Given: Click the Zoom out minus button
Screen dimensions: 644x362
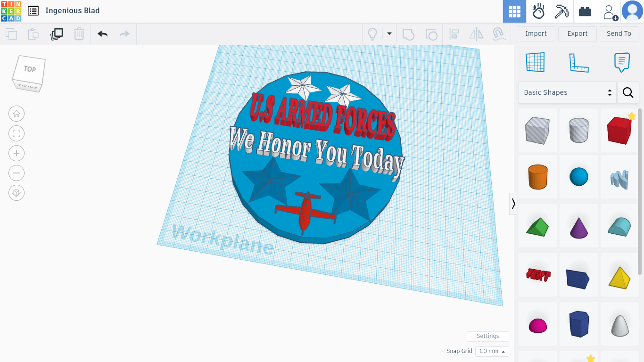Looking at the screenshot, I should coord(17,173).
